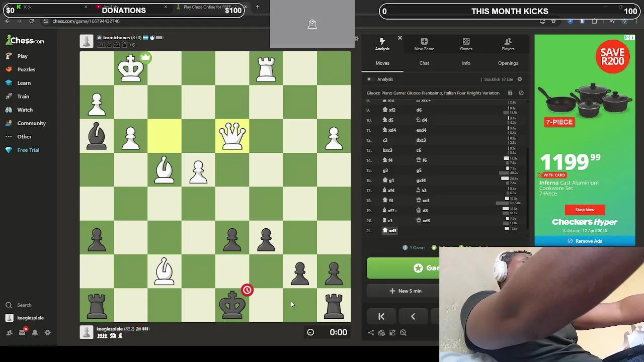Open friends icon at sidebar bottom
Screen dimensions: 644x362
coord(9,332)
